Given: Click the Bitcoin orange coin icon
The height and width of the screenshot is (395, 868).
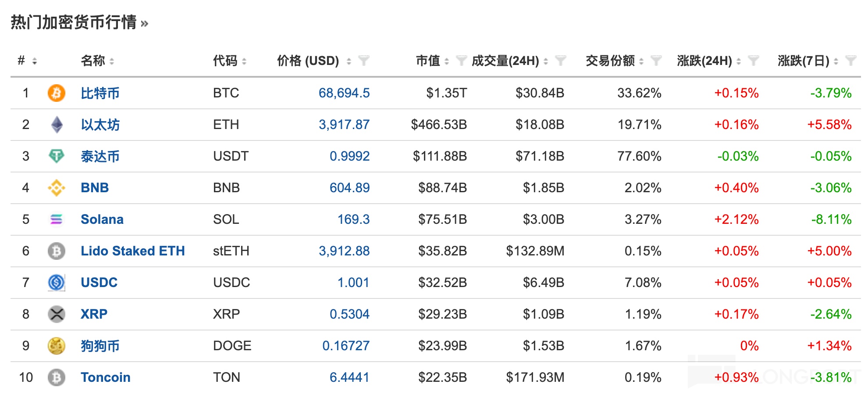Looking at the screenshot, I should tap(56, 93).
